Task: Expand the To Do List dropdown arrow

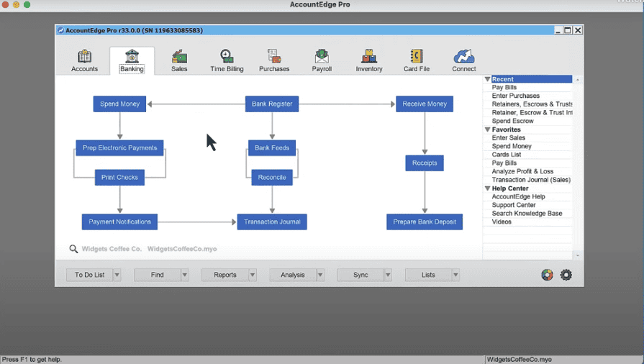Action: click(117, 275)
